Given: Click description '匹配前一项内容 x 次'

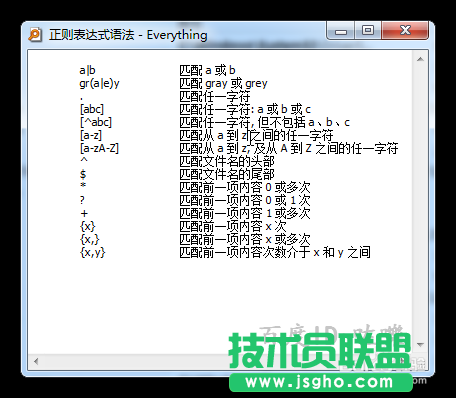Looking at the screenshot, I should 233,226.
